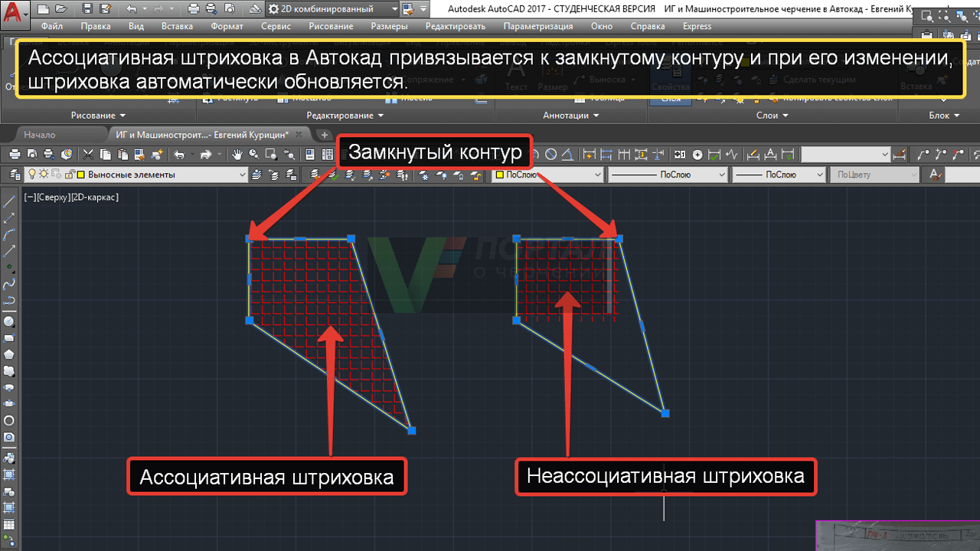This screenshot has height=551, width=980.
Task: Open the dimension style dropdown in dimension toolbar
Action: [x=846, y=155]
